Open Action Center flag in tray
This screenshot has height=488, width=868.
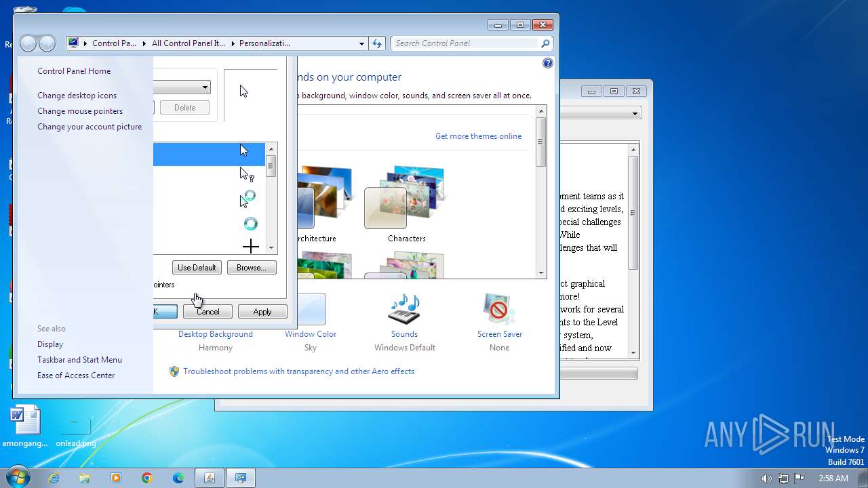(x=800, y=478)
